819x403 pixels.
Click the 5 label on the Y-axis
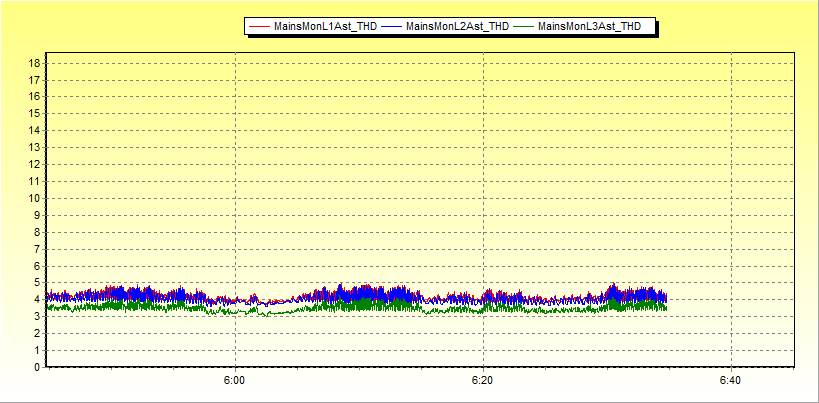(37, 283)
